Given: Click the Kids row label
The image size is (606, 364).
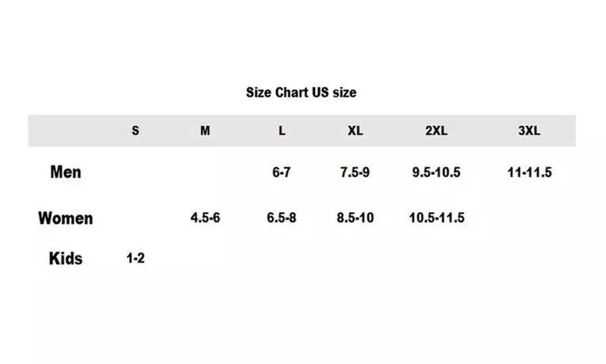Looking at the screenshot, I should 66,258.
